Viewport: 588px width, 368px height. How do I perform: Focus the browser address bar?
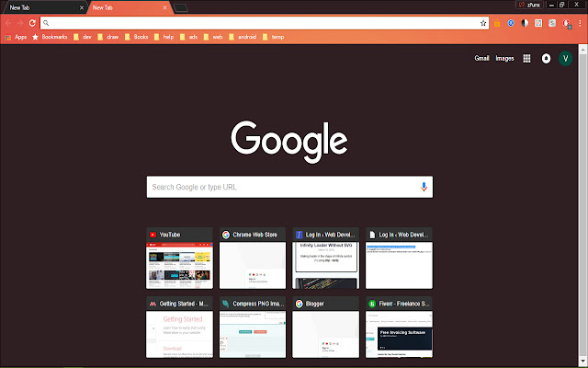(x=265, y=23)
